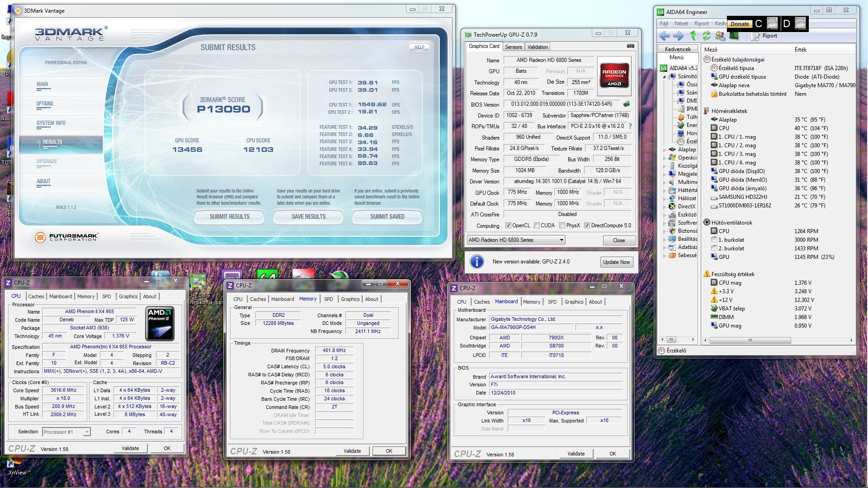Image resolution: width=868 pixels, height=488 pixels.
Task: Select the Sebesség benchmark tree item
Action: coord(683,255)
